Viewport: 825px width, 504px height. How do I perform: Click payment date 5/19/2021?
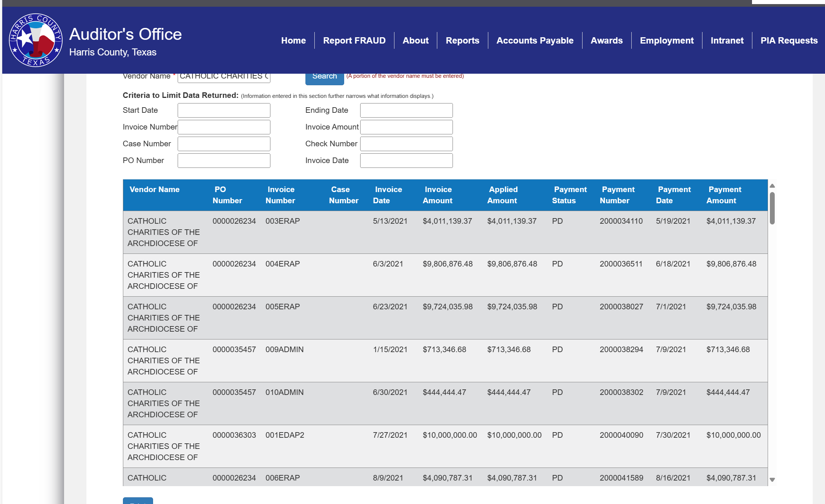point(673,221)
